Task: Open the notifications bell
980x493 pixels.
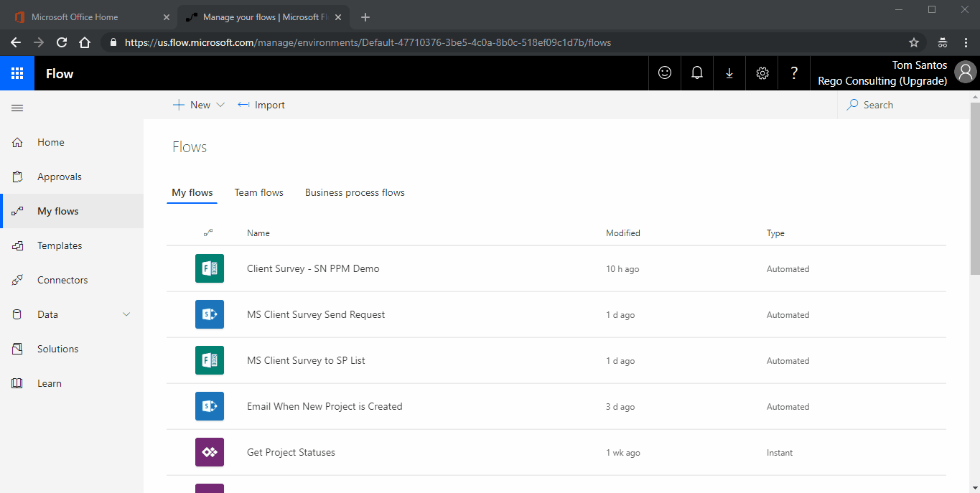Action: pyautogui.click(x=697, y=73)
